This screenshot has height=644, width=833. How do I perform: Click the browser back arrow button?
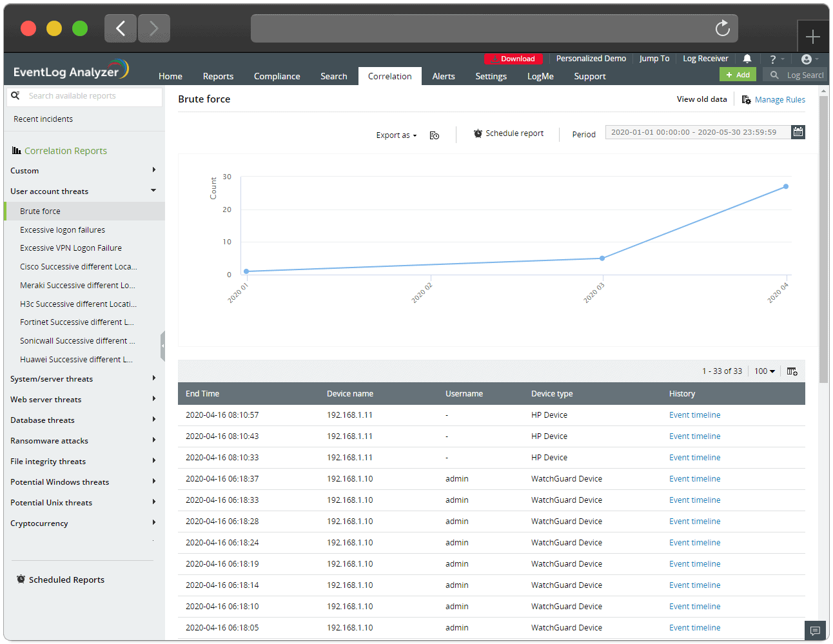[121, 28]
